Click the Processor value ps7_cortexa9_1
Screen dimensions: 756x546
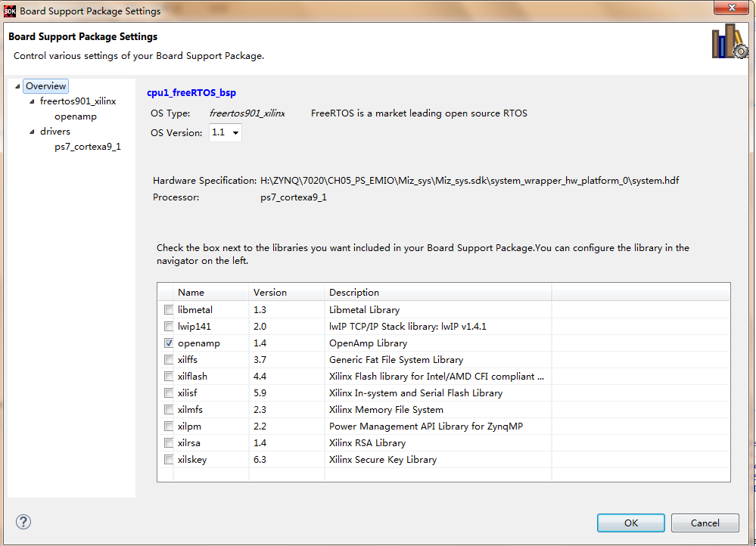[x=293, y=197]
